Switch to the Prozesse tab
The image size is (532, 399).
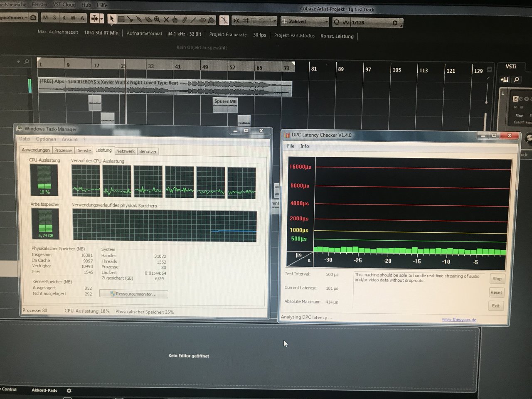[63, 150]
